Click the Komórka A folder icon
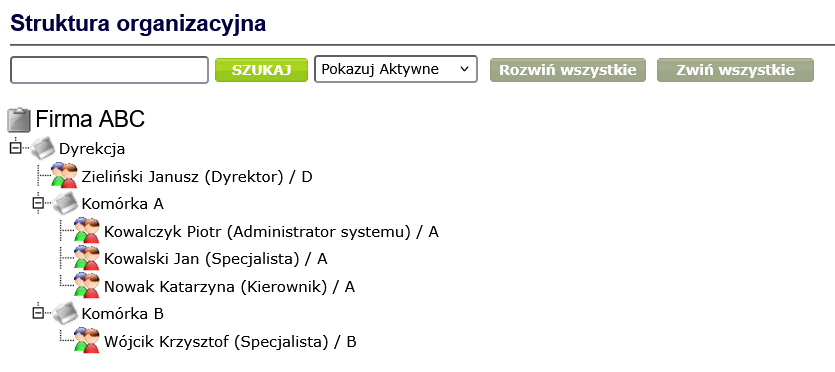The width and height of the screenshot is (835, 372). 65,203
